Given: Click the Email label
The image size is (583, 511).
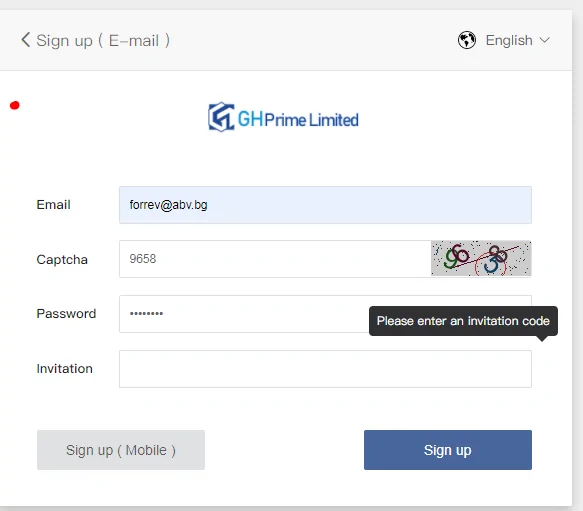Looking at the screenshot, I should click(x=53, y=205).
